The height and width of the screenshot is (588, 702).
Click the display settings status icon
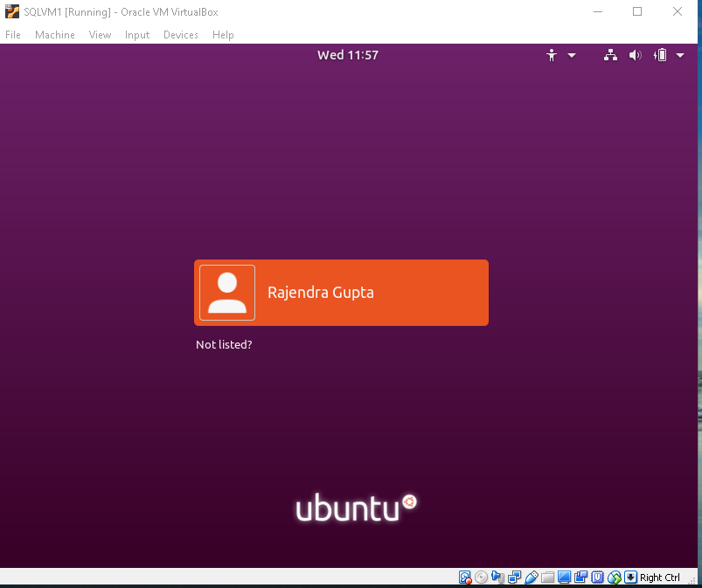tap(564, 578)
